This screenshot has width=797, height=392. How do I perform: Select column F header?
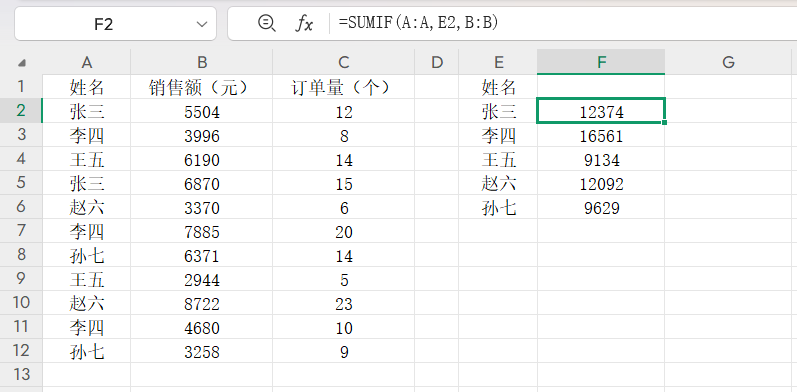tap(601, 62)
